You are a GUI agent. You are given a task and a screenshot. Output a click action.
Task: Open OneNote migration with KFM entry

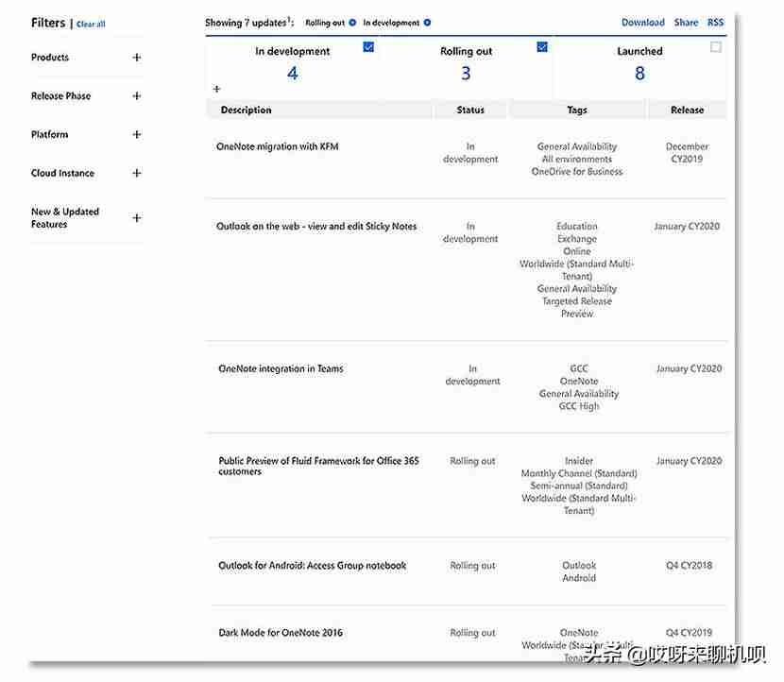(x=278, y=146)
